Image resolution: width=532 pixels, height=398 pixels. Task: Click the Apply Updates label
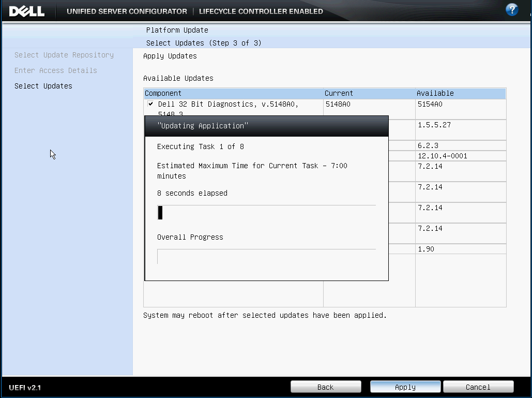[x=170, y=56]
